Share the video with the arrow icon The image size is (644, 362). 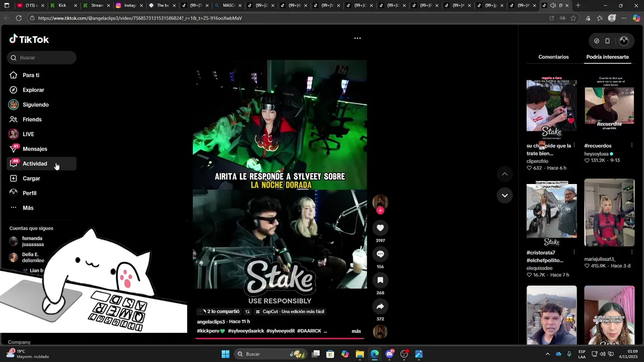tap(380, 306)
